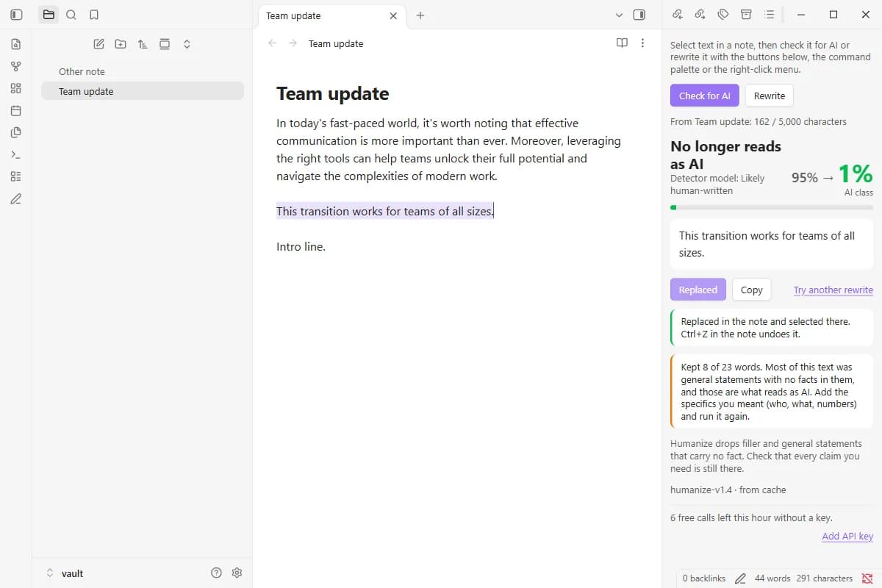Open the settings gear
This screenshot has width=882, height=588.
tap(237, 573)
